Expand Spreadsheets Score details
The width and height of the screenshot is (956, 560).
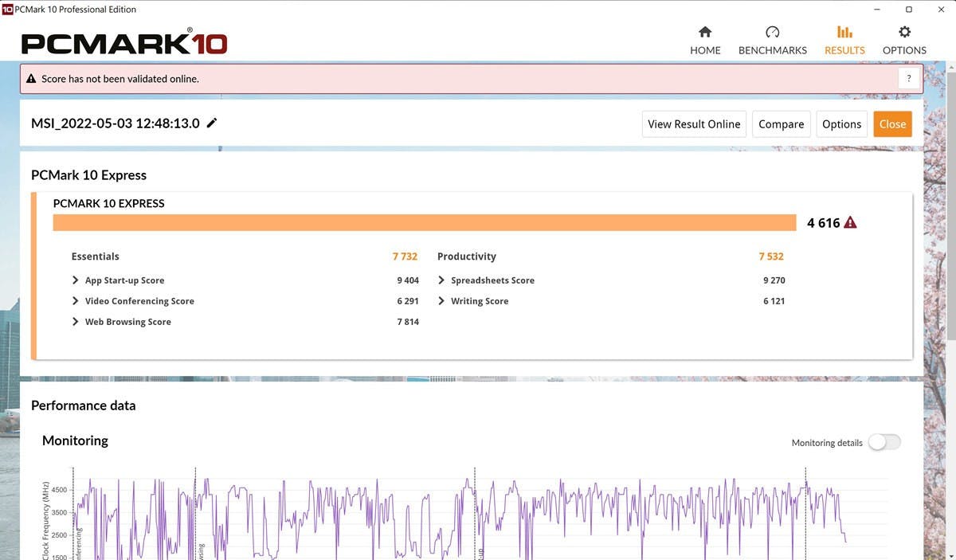pos(441,280)
